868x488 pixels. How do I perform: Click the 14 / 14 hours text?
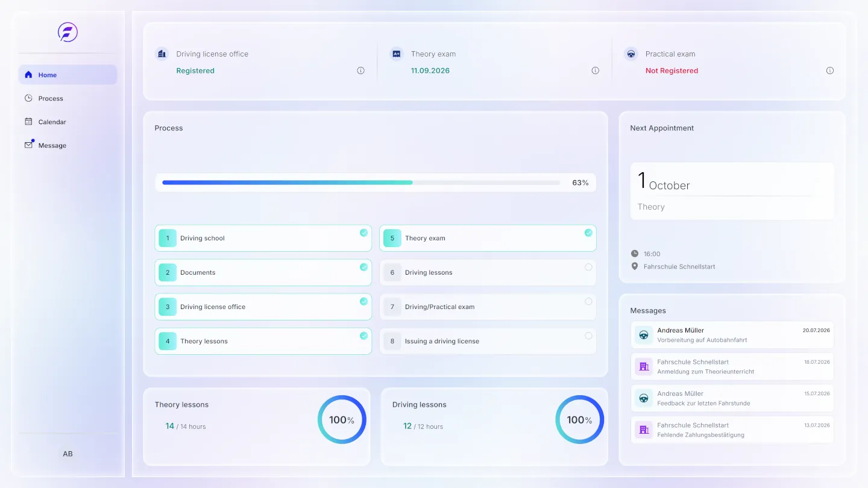click(x=186, y=426)
